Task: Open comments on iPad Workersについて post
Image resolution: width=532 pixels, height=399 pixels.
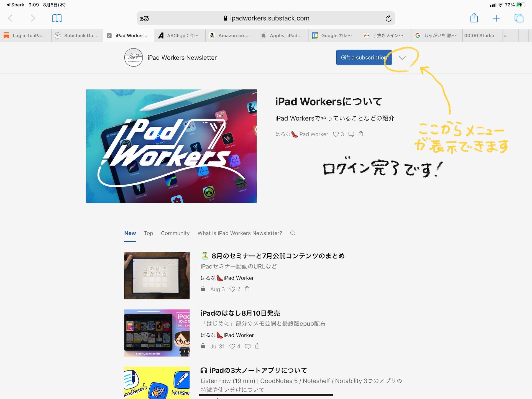Action: [x=351, y=134]
